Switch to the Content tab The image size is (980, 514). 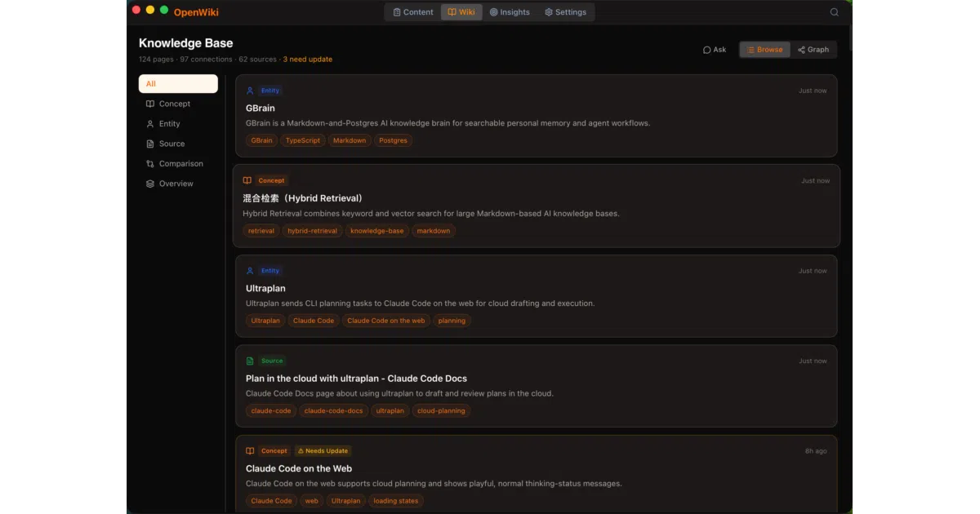click(x=413, y=12)
